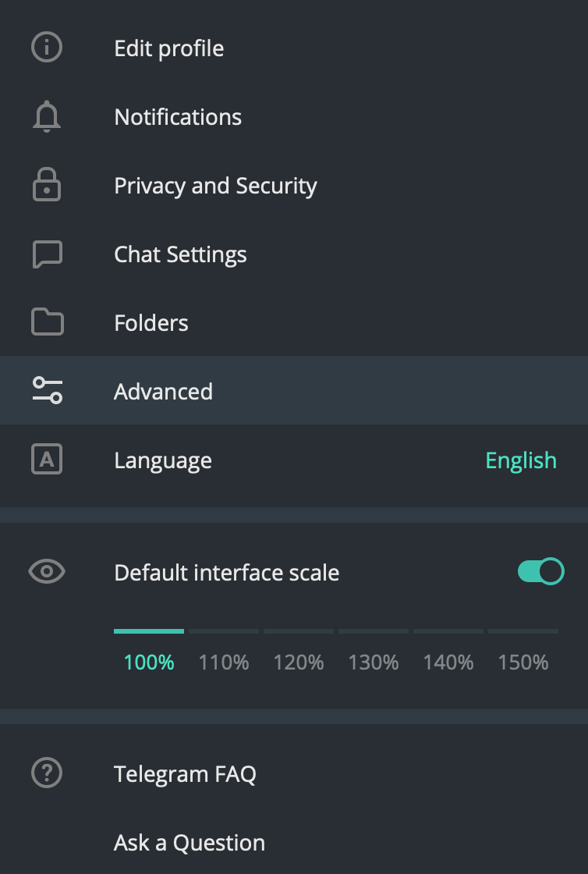The width and height of the screenshot is (588, 874).
Task: Click the Telegram FAQ question mark icon
Action: (47, 773)
